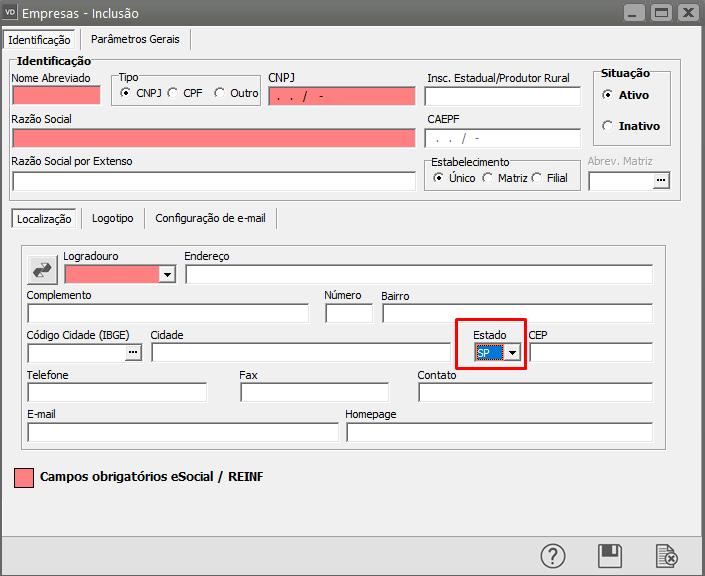
Task: Open the Logradouro dropdown
Action: 166,274
